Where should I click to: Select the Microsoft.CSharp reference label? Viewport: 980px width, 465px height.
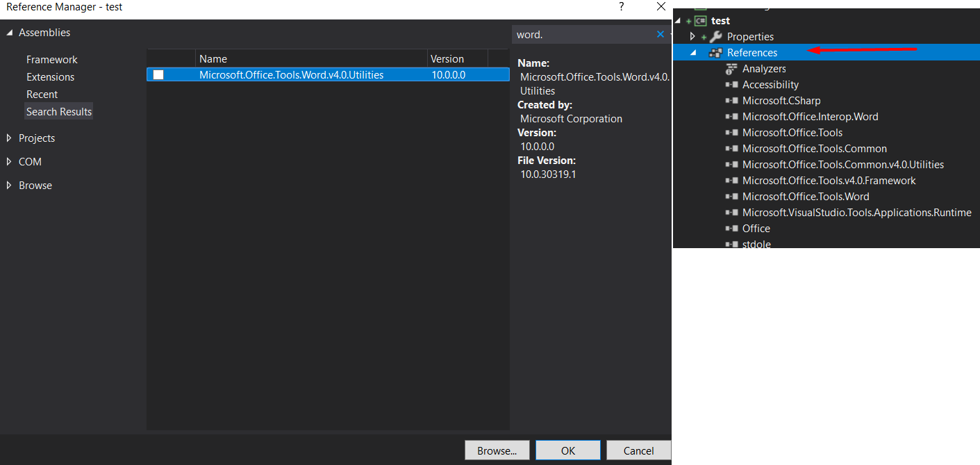[781, 101]
